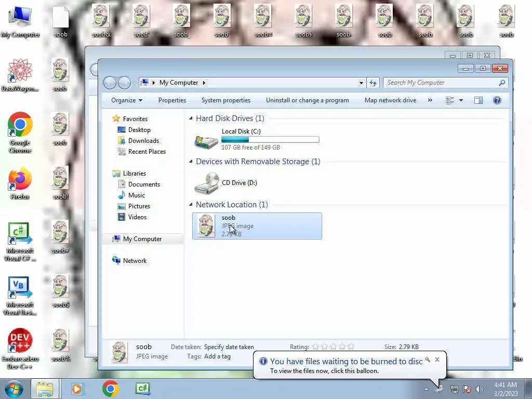Viewport: 532px width, 399px height.
Task: Open Windows Media Player from taskbar
Action: click(77, 389)
